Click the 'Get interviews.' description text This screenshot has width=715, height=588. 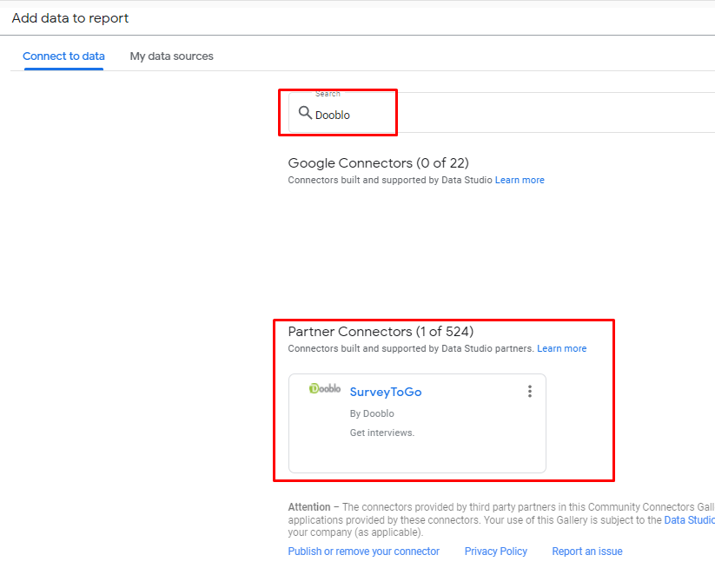tap(382, 433)
